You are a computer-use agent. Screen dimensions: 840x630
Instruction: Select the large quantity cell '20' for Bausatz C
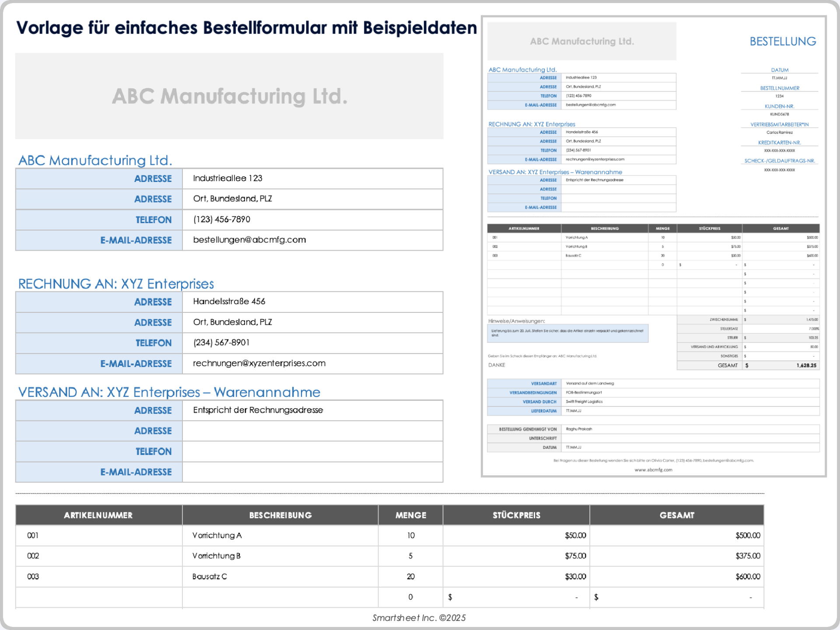point(411,577)
